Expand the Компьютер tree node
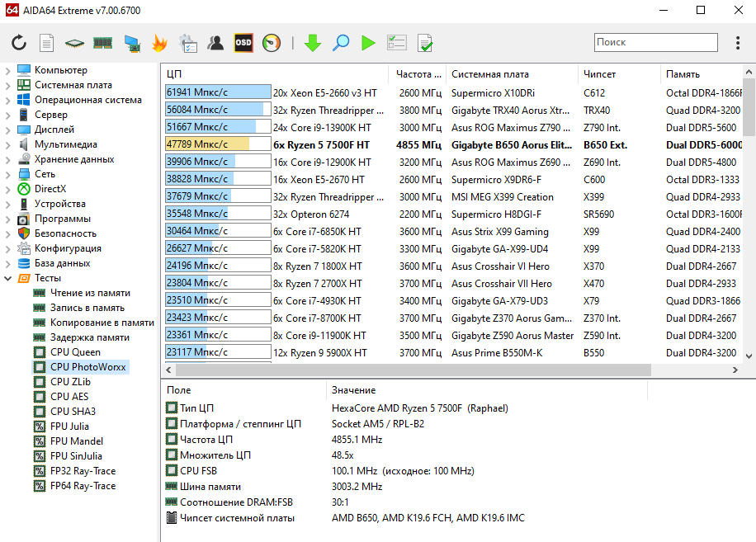This screenshot has width=756, height=542. click(7, 70)
